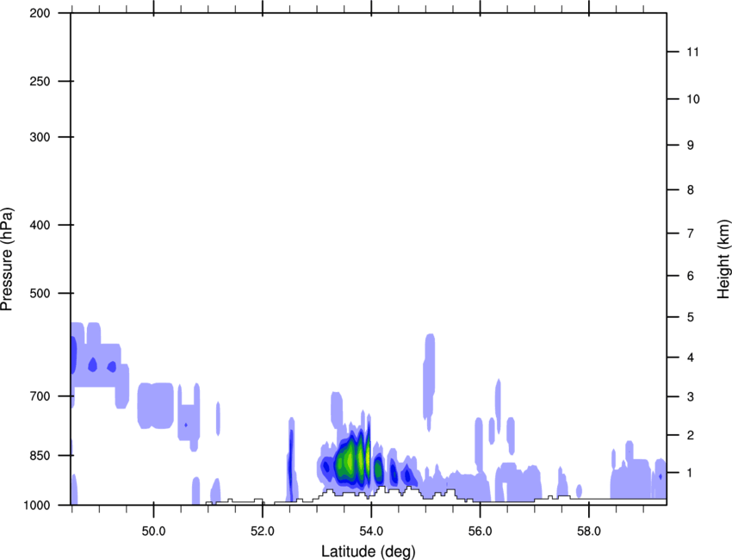Select the 300 pressure tick label
732x560 pixels.
pyautogui.click(x=40, y=137)
